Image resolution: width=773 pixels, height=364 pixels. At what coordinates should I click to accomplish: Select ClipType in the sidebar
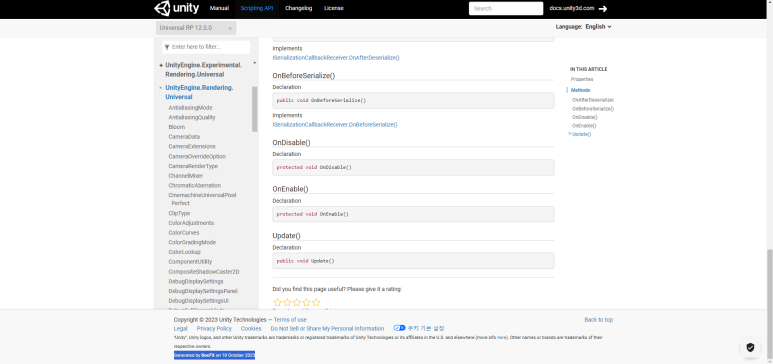(x=179, y=214)
